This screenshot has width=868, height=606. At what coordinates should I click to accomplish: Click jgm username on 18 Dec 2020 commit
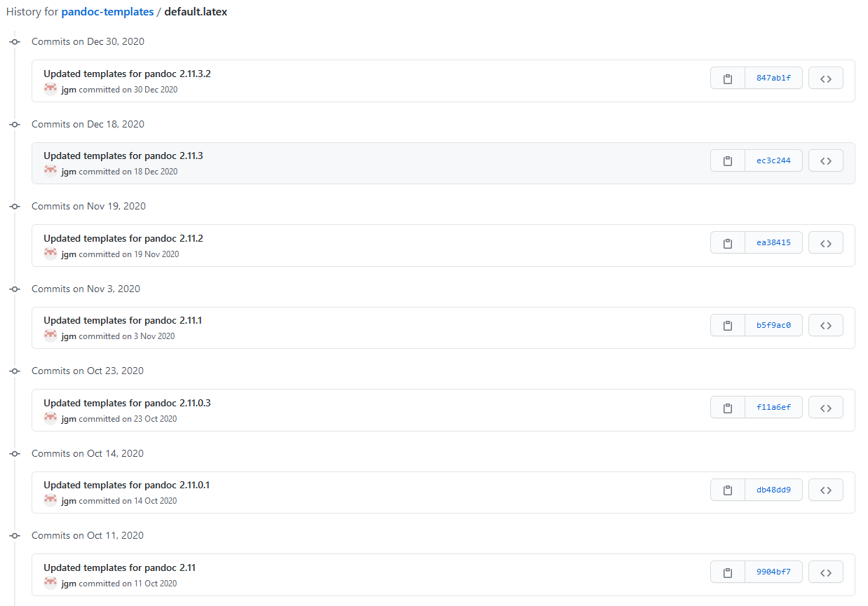[69, 172]
